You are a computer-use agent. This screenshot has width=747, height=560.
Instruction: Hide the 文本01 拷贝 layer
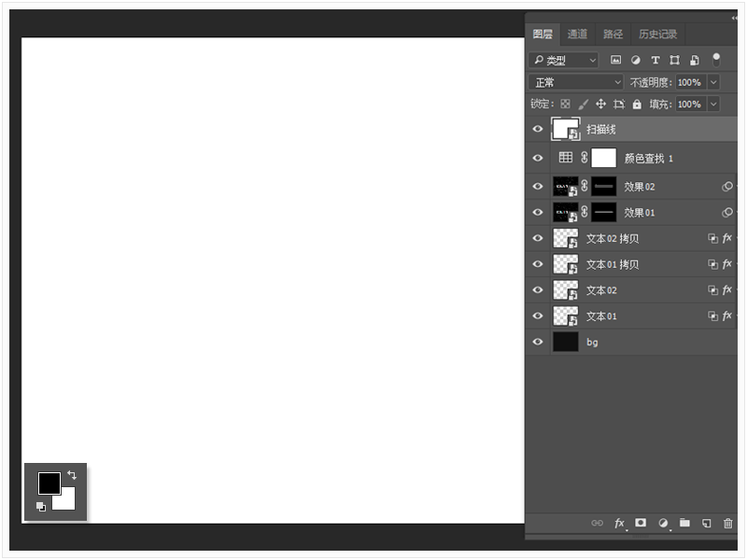(538, 264)
